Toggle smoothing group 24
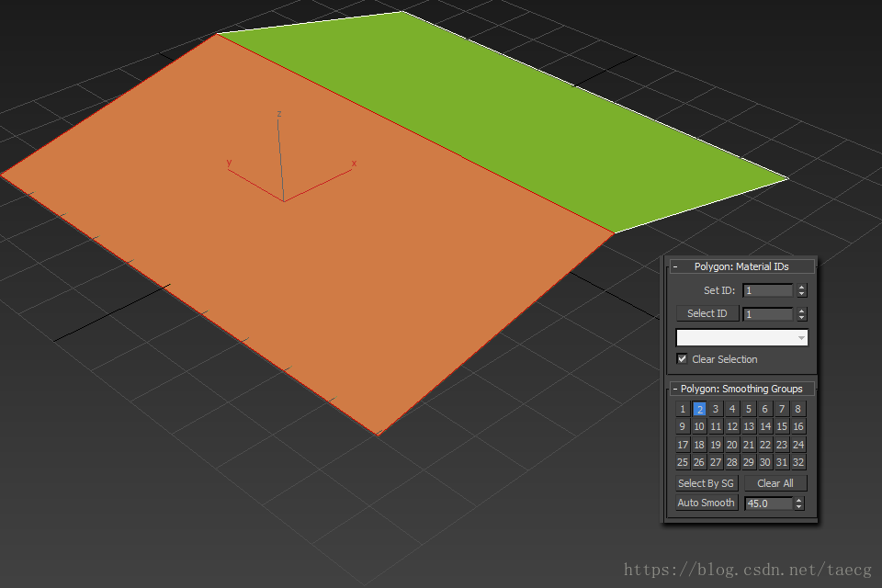This screenshot has width=882, height=588. 798,445
